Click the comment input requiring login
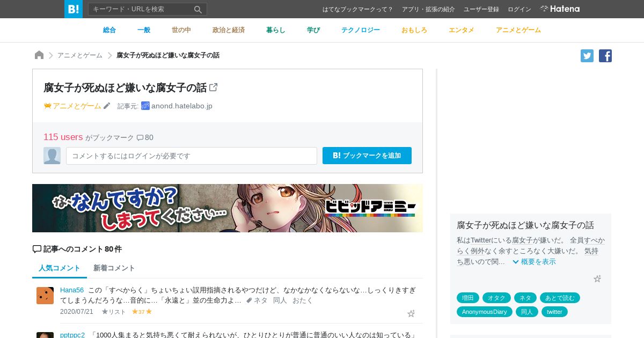The image size is (644, 338). click(x=192, y=156)
